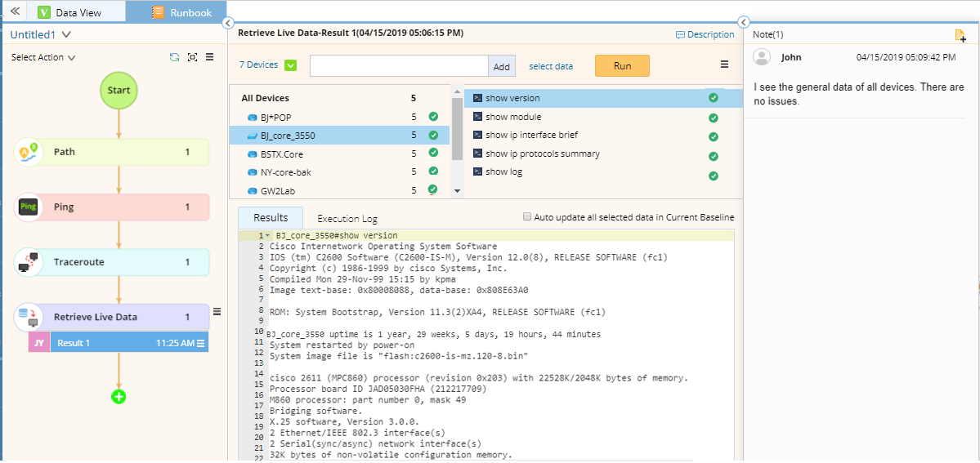Expand the Select Action dropdown
980x463 pixels.
coord(43,58)
